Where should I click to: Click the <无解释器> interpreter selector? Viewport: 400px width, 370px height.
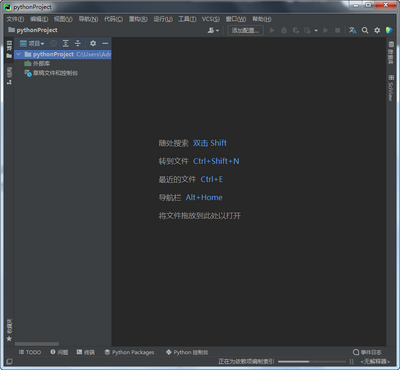pos(375,361)
